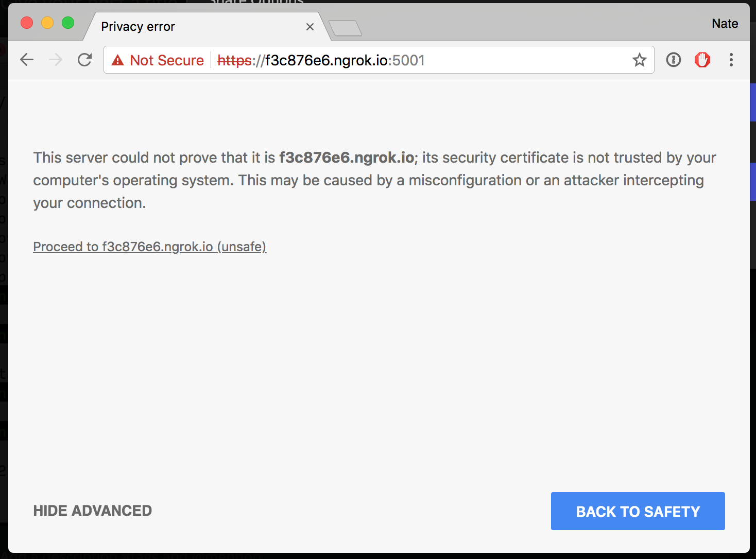Reload the page with the refresh icon
Image resolution: width=756 pixels, height=559 pixels.
[85, 60]
